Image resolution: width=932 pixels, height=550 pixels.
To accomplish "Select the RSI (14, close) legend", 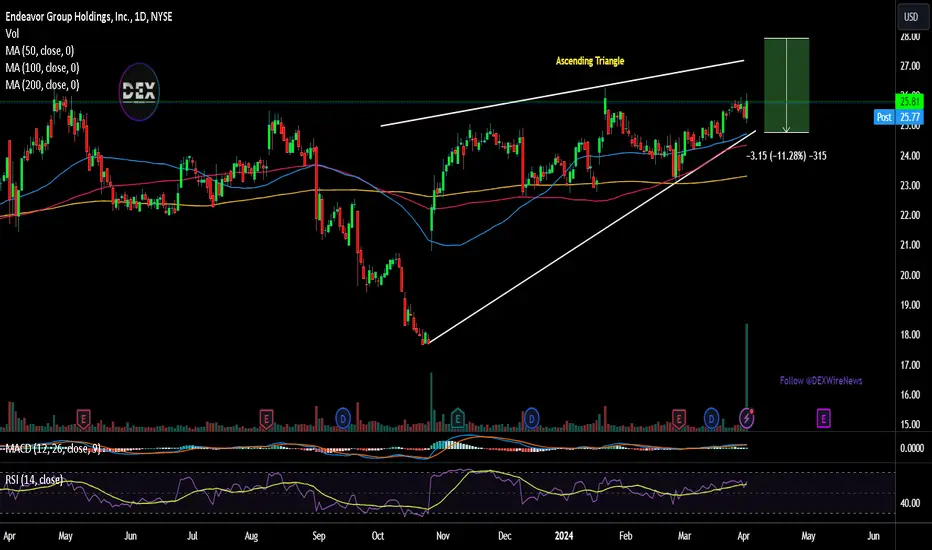I will (x=34, y=479).
